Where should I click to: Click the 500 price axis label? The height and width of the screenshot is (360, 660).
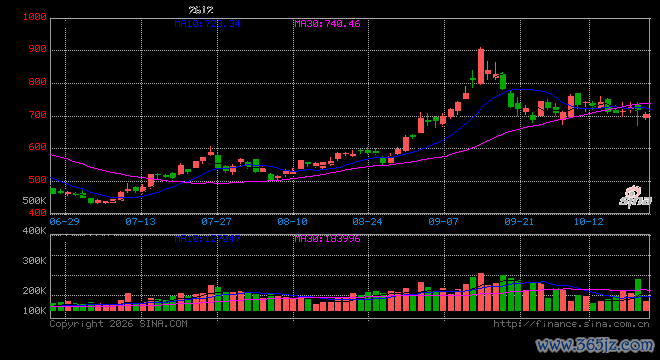37,180
